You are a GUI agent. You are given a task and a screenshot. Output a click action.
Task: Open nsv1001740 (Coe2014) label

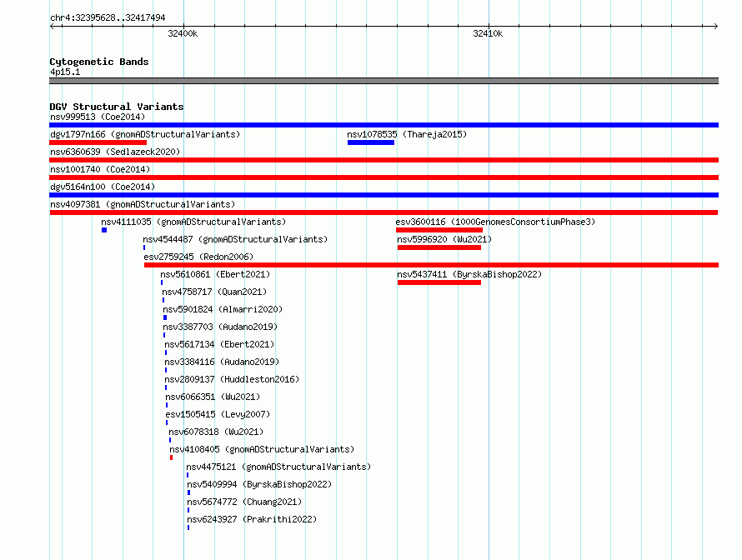click(100, 169)
